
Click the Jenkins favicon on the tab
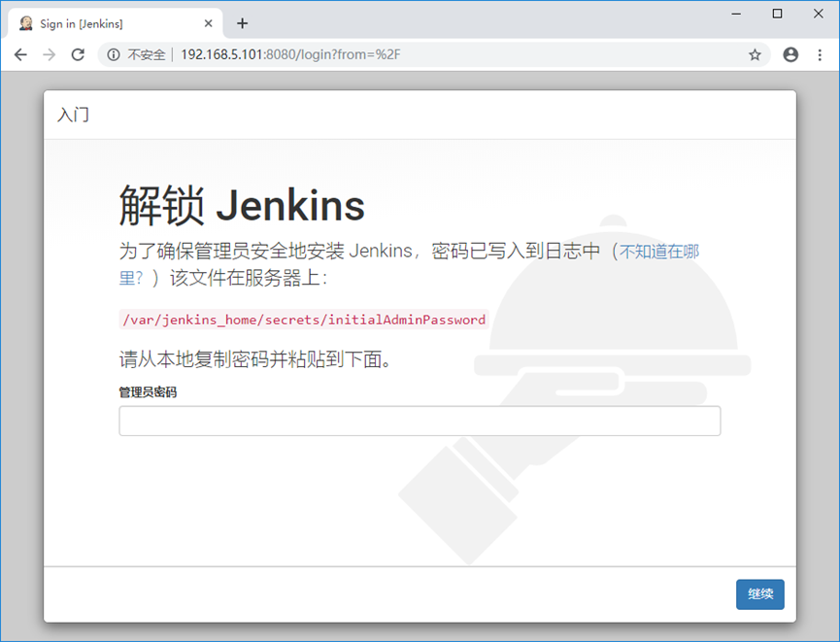[x=25, y=23]
